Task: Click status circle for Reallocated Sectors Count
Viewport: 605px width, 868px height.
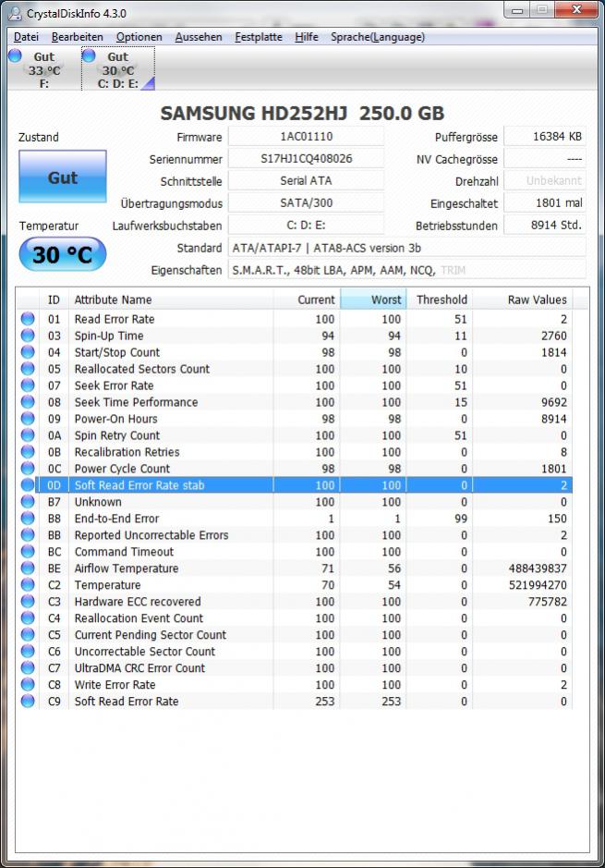Action: click(28, 369)
